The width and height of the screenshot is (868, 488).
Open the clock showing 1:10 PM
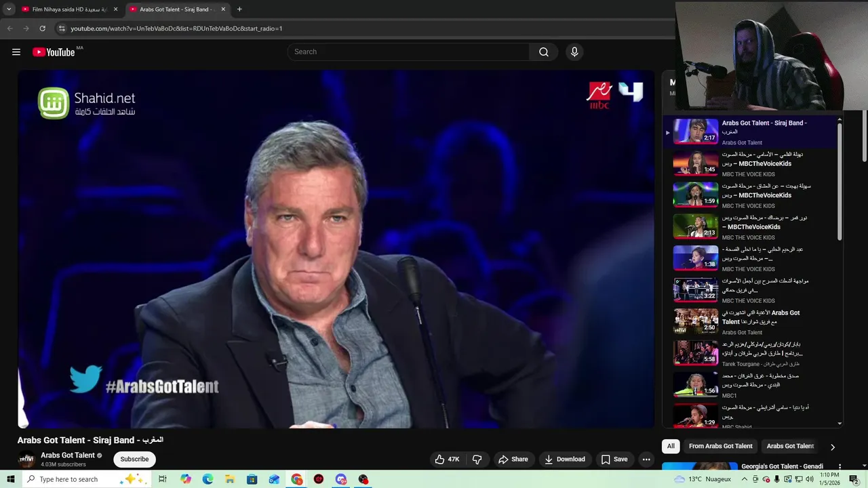tap(829, 479)
